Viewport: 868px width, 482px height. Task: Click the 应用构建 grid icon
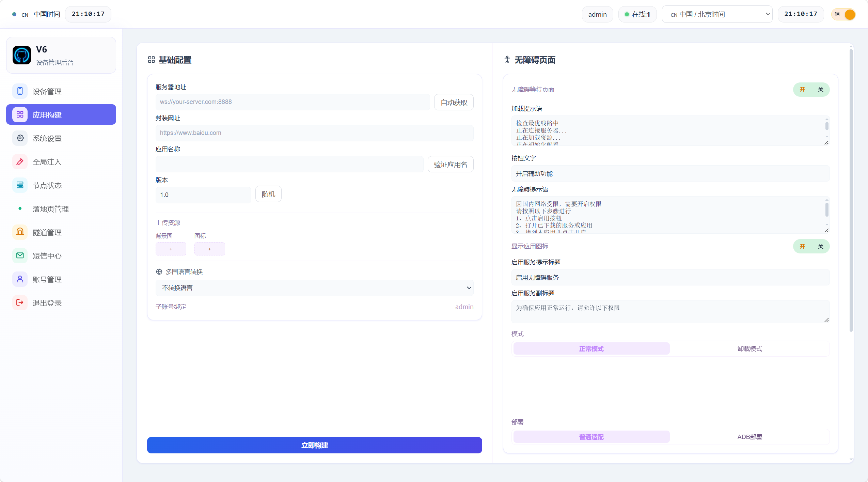(x=20, y=115)
